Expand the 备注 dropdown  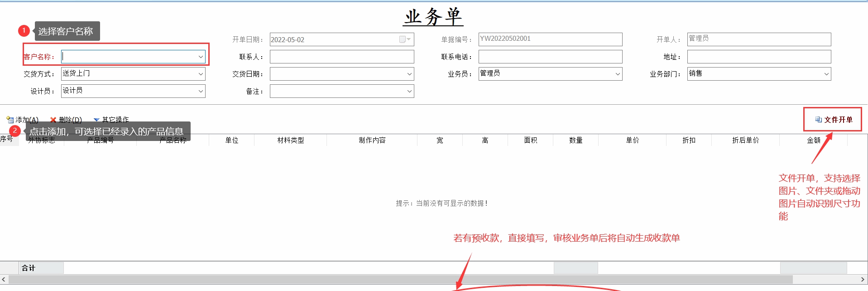tap(409, 91)
